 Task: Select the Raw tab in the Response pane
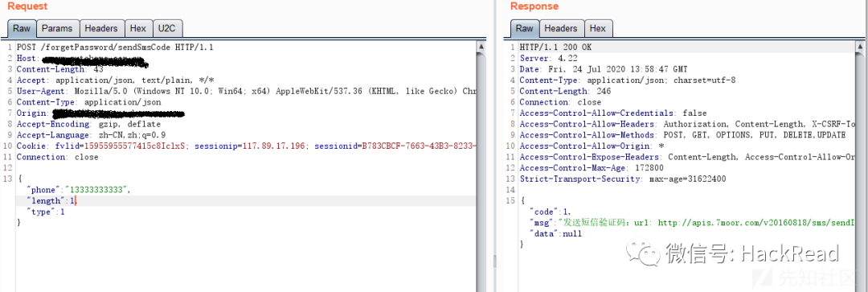click(524, 28)
